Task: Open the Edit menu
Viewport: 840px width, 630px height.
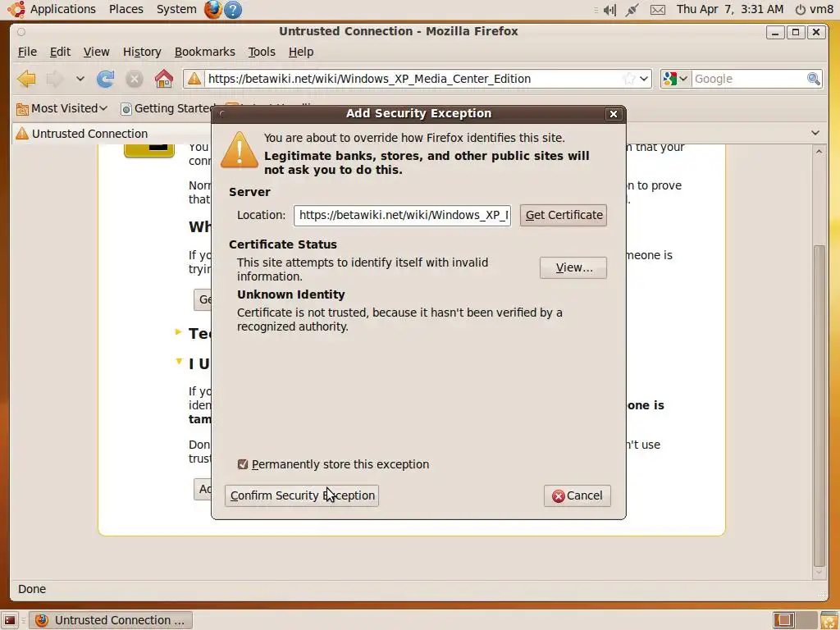Action: [60, 52]
